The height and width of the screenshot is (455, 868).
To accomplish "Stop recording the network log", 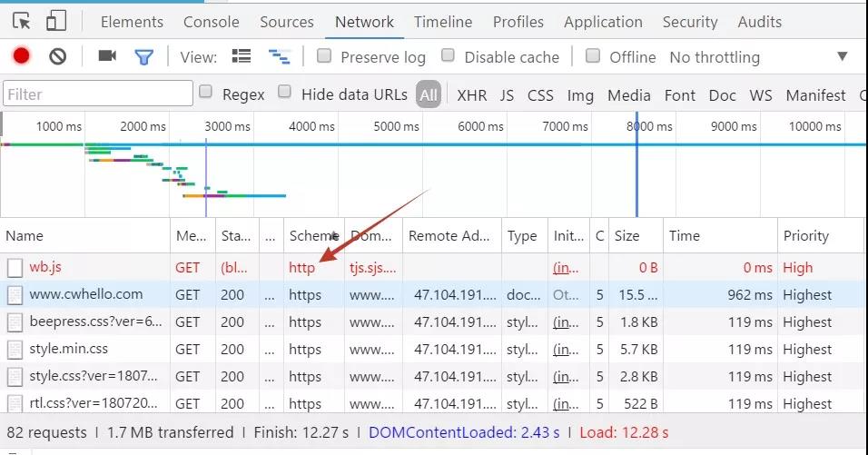I will [22, 56].
